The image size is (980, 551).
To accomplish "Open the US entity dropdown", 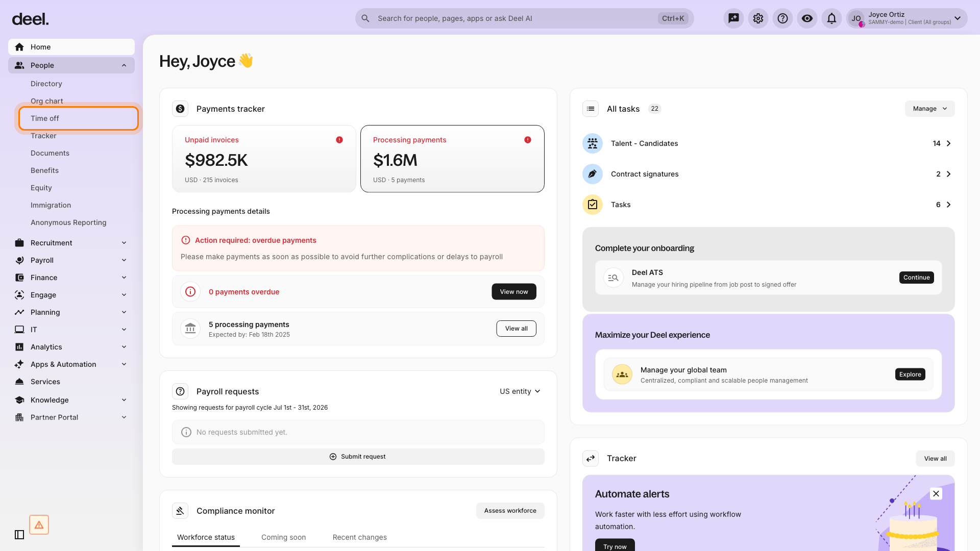I will pos(520,391).
